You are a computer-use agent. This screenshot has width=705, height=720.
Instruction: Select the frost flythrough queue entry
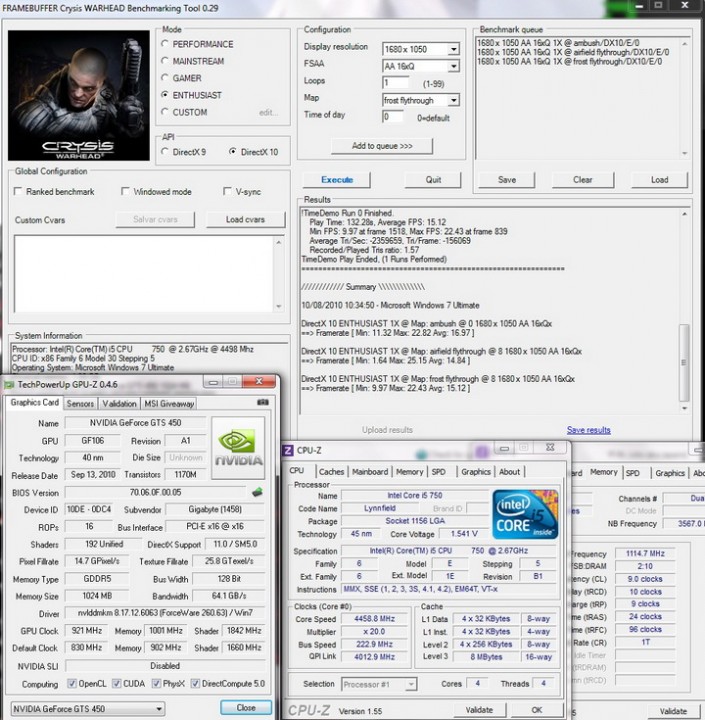coord(570,61)
